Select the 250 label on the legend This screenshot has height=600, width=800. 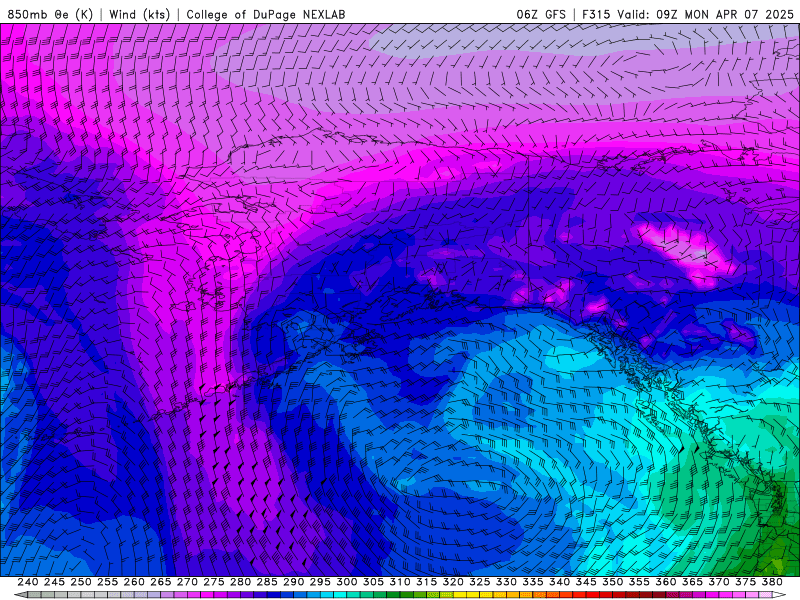[81, 582]
